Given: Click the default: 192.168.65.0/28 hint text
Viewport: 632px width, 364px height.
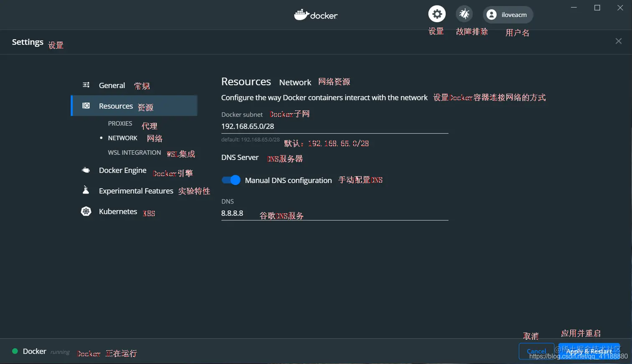Looking at the screenshot, I should (250, 140).
